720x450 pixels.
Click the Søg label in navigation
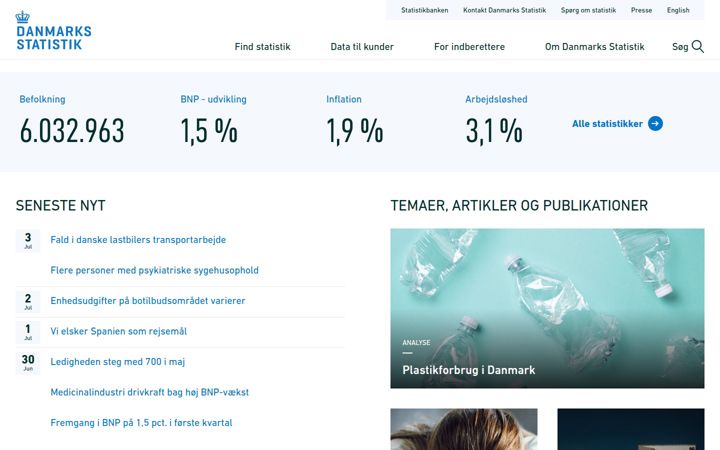(x=680, y=47)
